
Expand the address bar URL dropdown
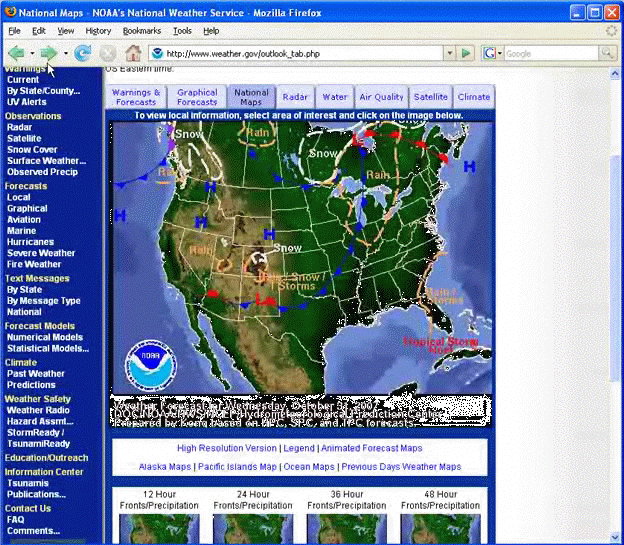click(449, 53)
